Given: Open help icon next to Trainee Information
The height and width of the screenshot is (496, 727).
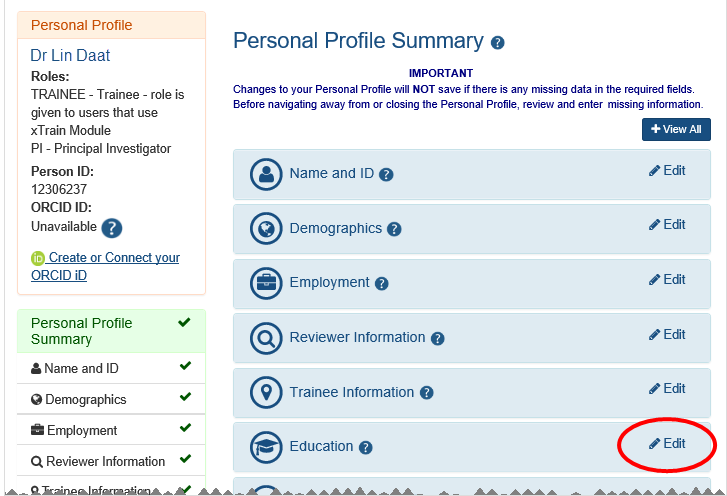Looking at the screenshot, I should [x=427, y=393].
